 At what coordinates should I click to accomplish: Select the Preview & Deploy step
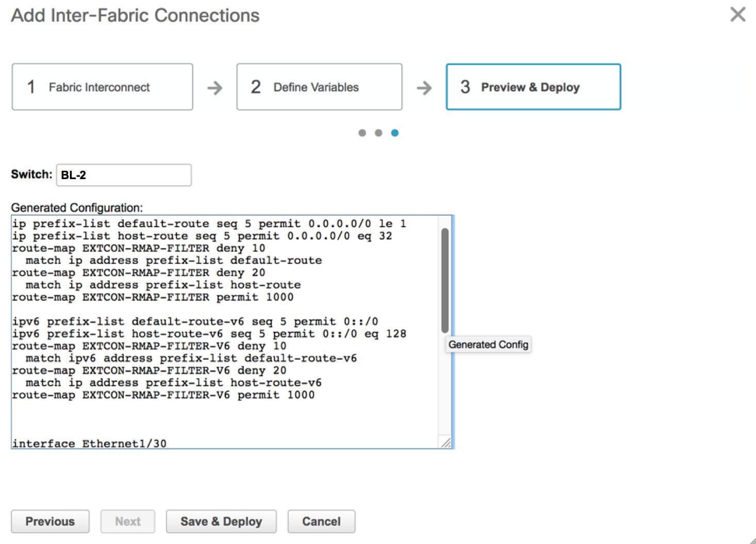533,86
